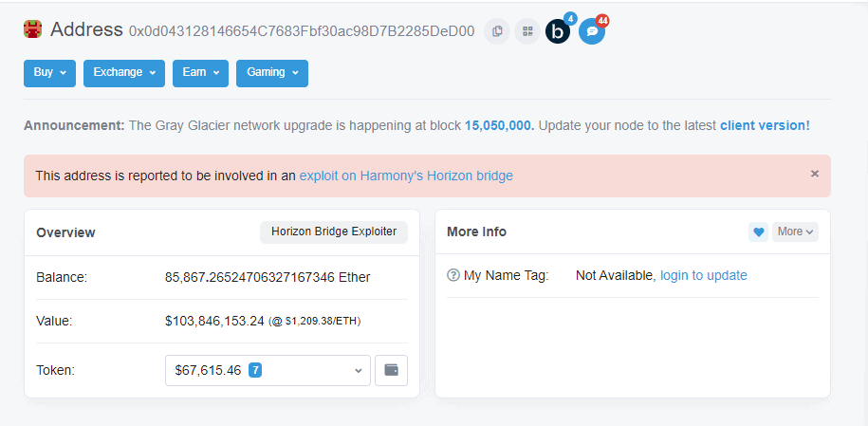Open the Harmony Horizon bridge exploit link
Screen dimensions: 868x426
pyautogui.click(x=406, y=176)
